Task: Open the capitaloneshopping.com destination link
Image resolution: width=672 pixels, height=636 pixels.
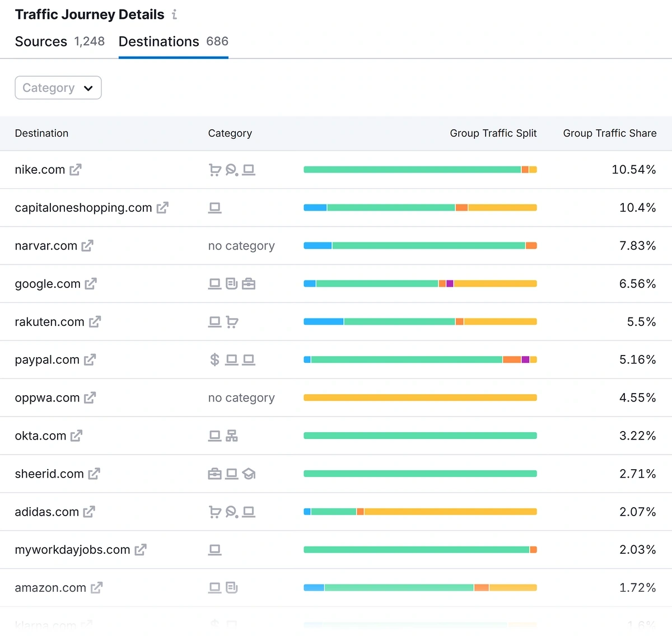Action: (83, 208)
